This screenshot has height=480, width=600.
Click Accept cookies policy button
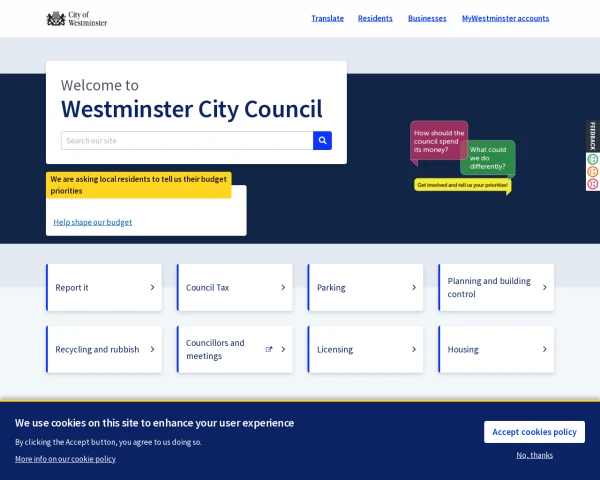(x=534, y=432)
